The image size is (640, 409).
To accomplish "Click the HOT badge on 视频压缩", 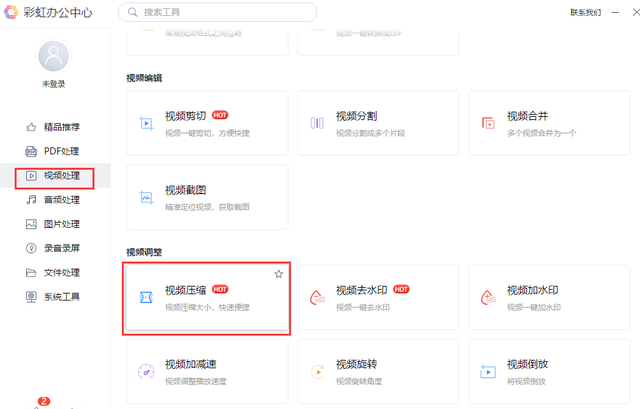I will (x=220, y=289).
